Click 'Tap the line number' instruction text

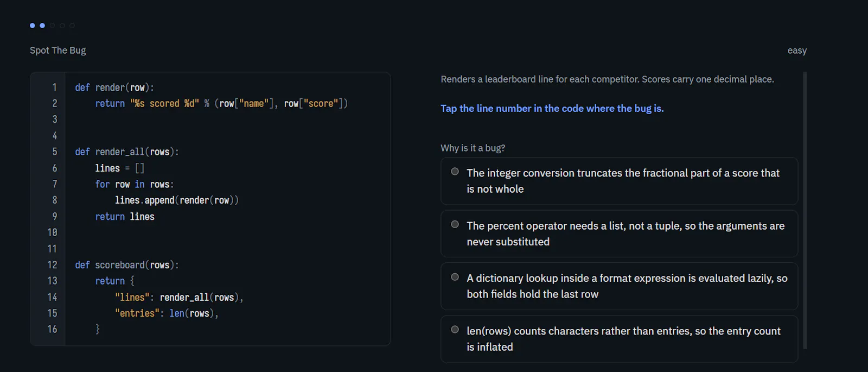coord(552,109)
